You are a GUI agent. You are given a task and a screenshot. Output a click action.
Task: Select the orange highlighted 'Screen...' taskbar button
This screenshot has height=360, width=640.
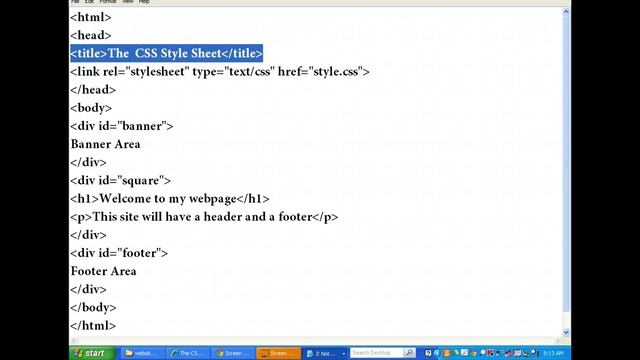[x=279, y=353]
